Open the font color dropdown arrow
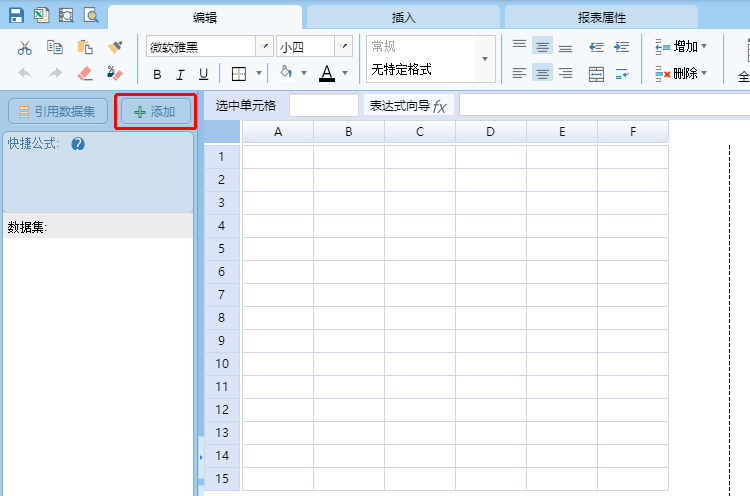This screenshot has width=750, height=496. [345, 73]
